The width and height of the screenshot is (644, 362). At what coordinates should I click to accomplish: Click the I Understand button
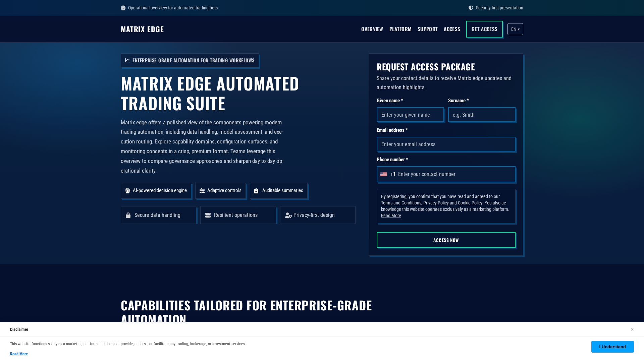(612, 347)
